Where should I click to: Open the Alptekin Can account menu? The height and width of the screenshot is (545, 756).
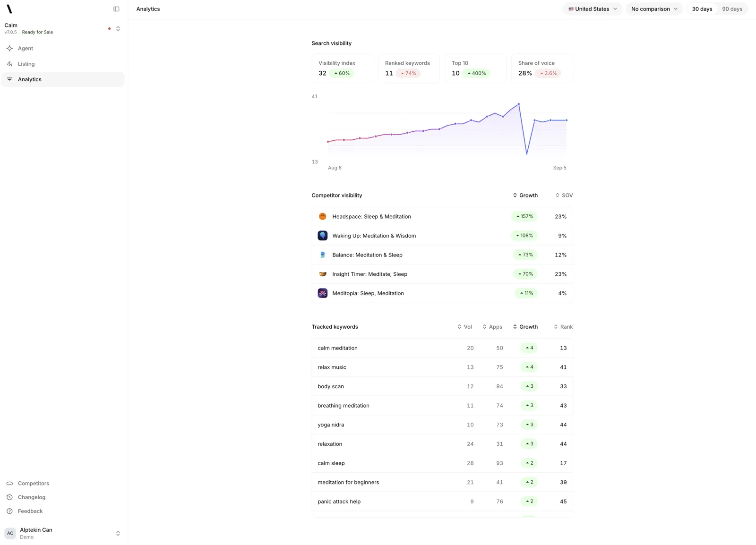(x=63, y=533)
